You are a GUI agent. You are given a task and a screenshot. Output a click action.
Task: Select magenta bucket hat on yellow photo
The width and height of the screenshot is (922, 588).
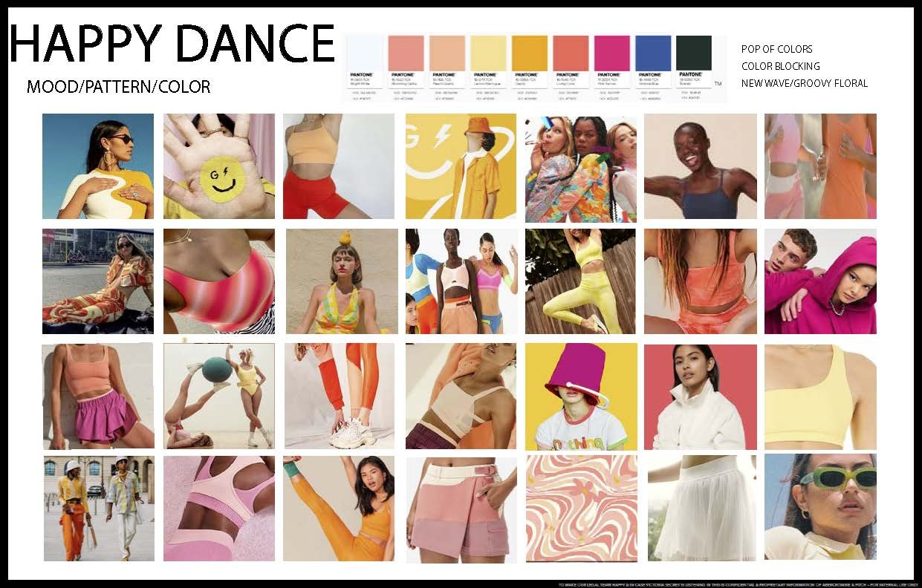pos(581,396)
